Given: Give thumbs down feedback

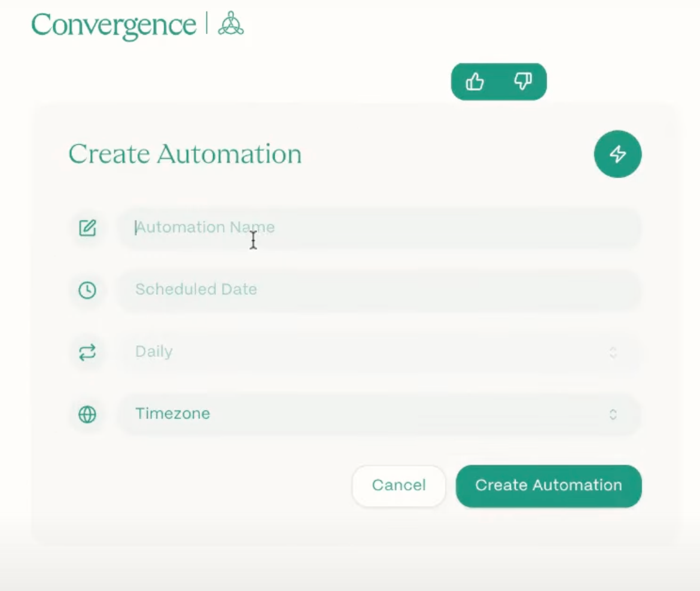Looking at the screenshot, I should (523, 82).
